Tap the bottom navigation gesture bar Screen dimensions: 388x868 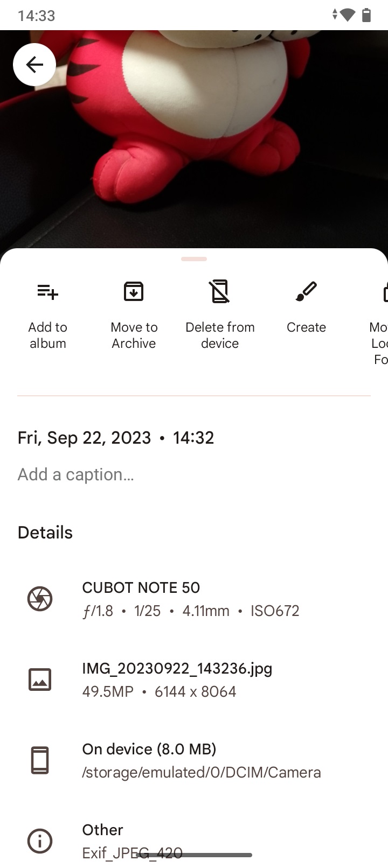click(x=194, y=855)
